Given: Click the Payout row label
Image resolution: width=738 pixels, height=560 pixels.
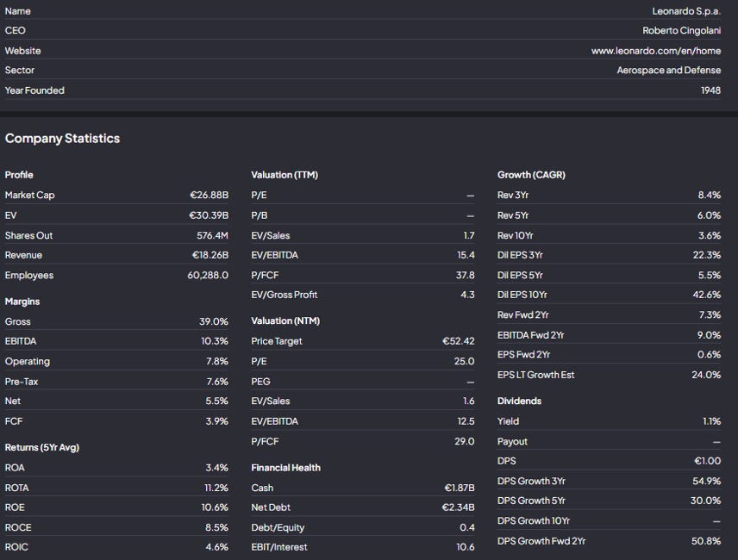Looking at the screenshot, I should pos(512,441).
